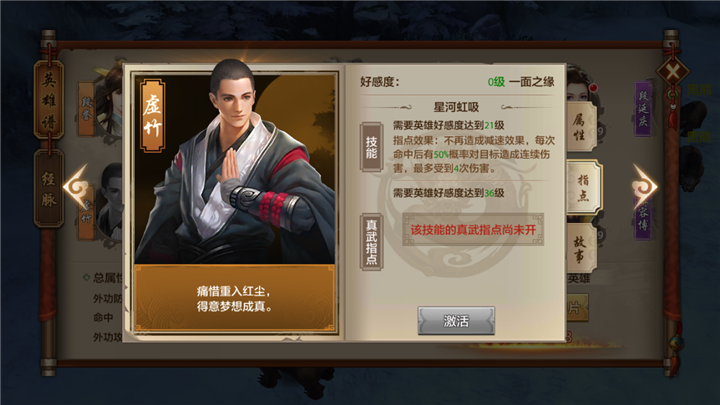Click the 虚竹 name plaque
The width and height of the screenshot is (720, 405).
click(152, 116)
